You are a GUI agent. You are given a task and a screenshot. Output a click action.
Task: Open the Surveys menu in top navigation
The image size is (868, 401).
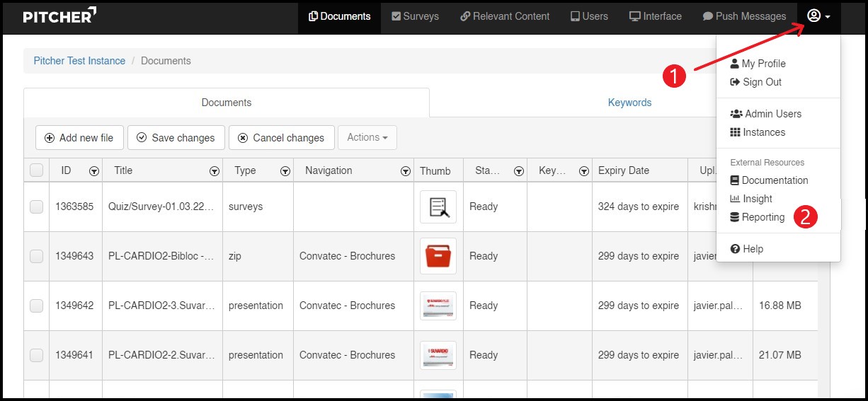[x=415, y=16]
